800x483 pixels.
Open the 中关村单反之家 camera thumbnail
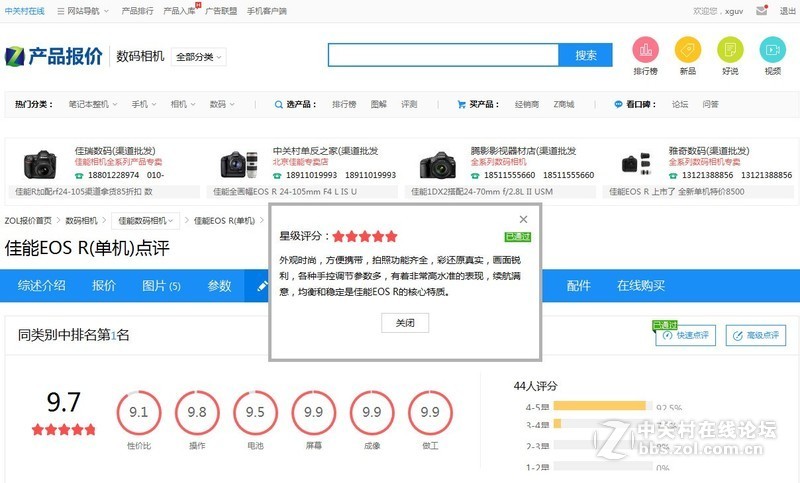pyautogui.click(x=239, y=164)
